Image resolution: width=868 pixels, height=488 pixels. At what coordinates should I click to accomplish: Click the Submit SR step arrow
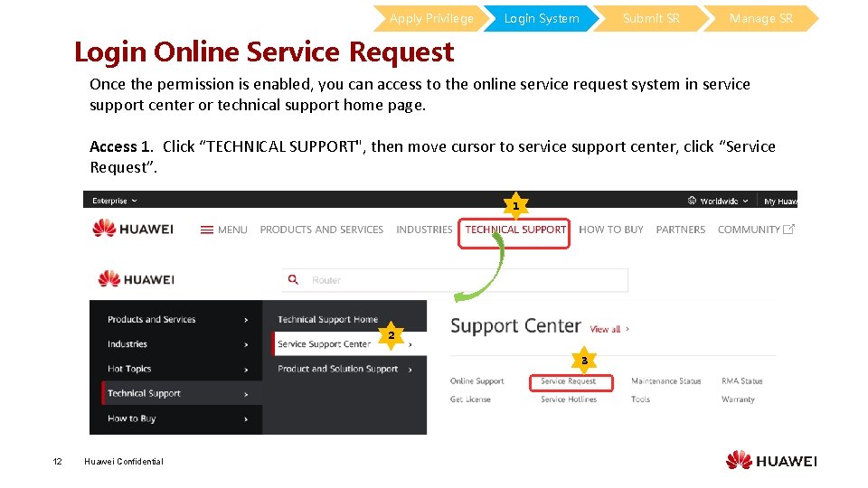pyautogui.click(x=651, y=18)
